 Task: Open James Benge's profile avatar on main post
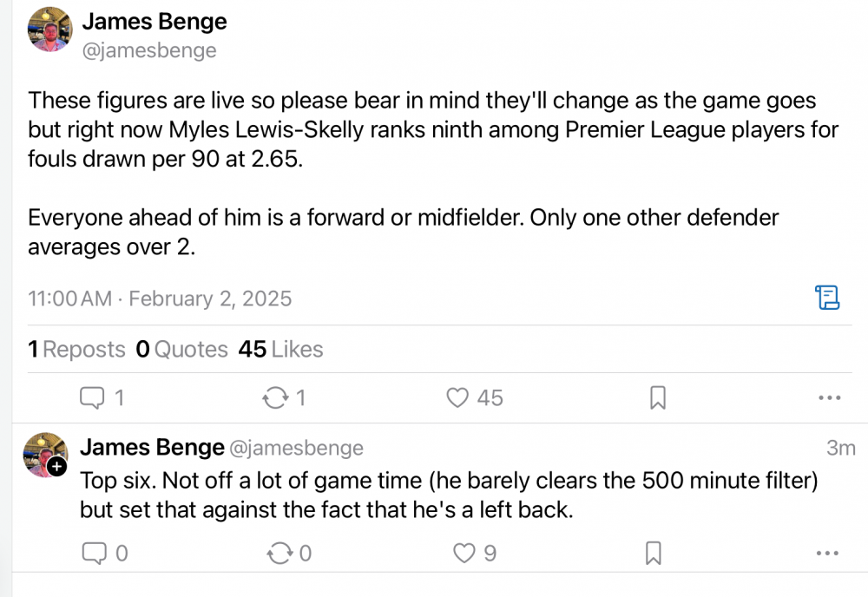point(49,30)
